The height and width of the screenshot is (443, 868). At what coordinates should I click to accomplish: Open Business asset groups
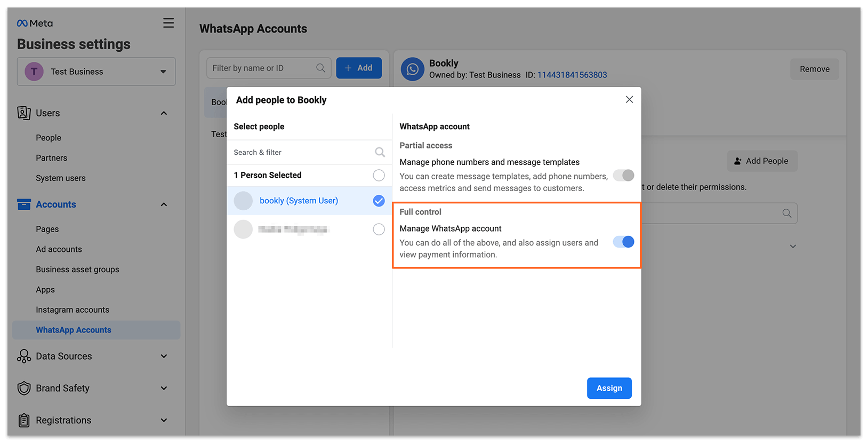tap(78, 270)
